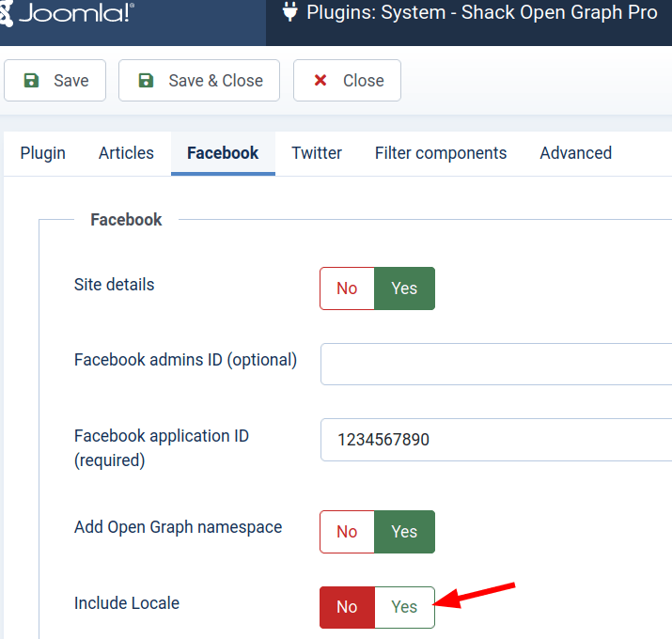This screenshot has height=639, width=672.
Task: Set Site details to No
Action: pyautogui.click(x=347, y=288)
